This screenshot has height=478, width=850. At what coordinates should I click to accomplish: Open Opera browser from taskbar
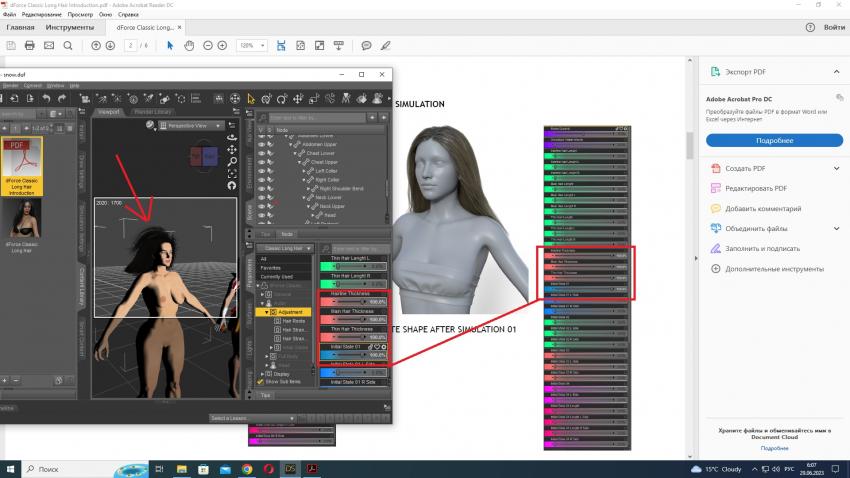point(269,469)
